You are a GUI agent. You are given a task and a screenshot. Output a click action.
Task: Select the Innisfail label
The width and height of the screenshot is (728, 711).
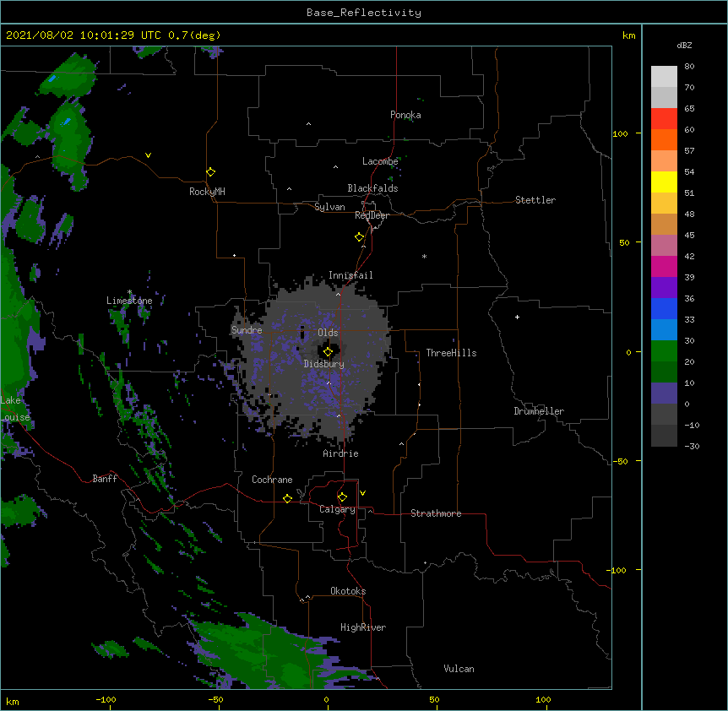pyautogui.click(x=350, y=275)
